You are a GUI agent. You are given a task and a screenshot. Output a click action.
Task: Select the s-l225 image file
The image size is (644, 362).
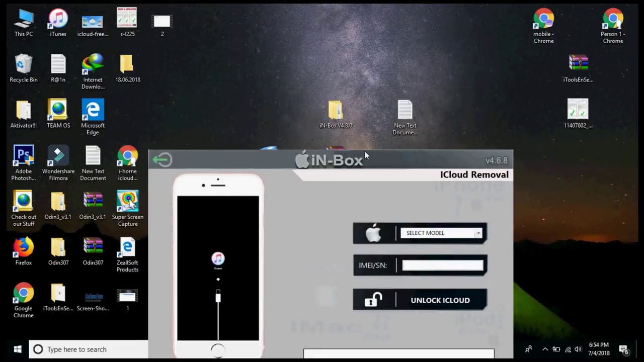(x=127, y=23)
